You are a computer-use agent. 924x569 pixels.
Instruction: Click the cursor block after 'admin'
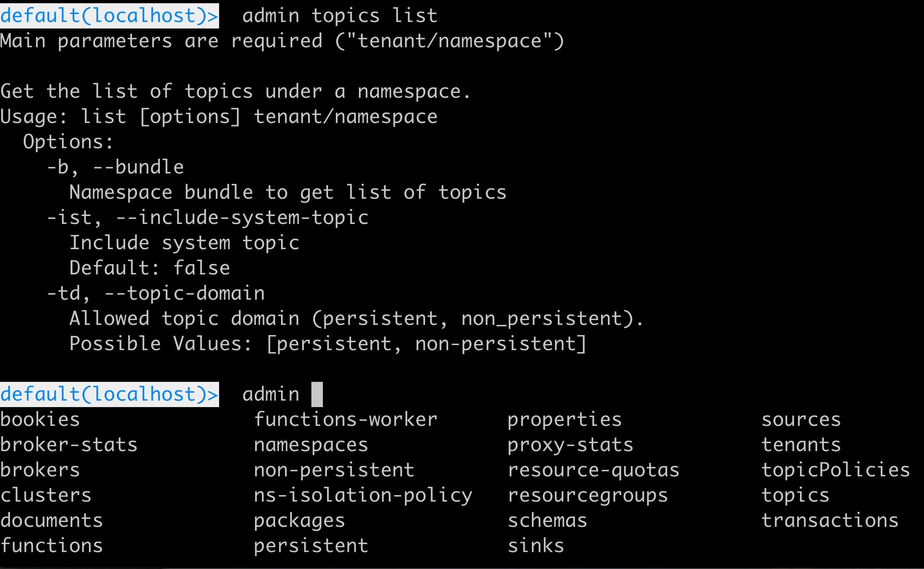317,394
